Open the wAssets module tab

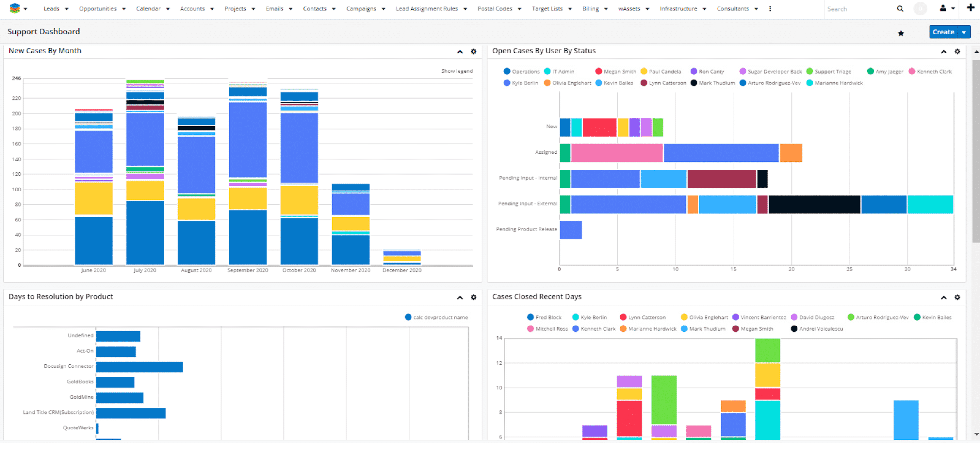click(629, 9)
